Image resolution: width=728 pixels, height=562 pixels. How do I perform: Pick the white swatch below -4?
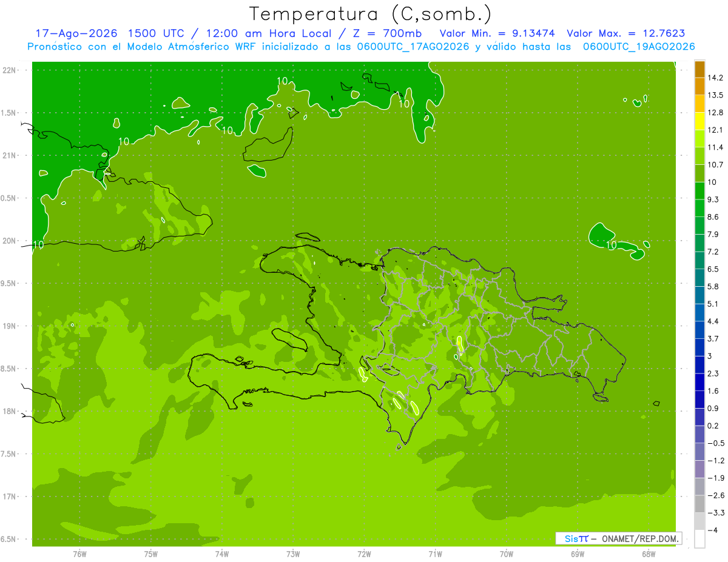(x=699, y=539)
